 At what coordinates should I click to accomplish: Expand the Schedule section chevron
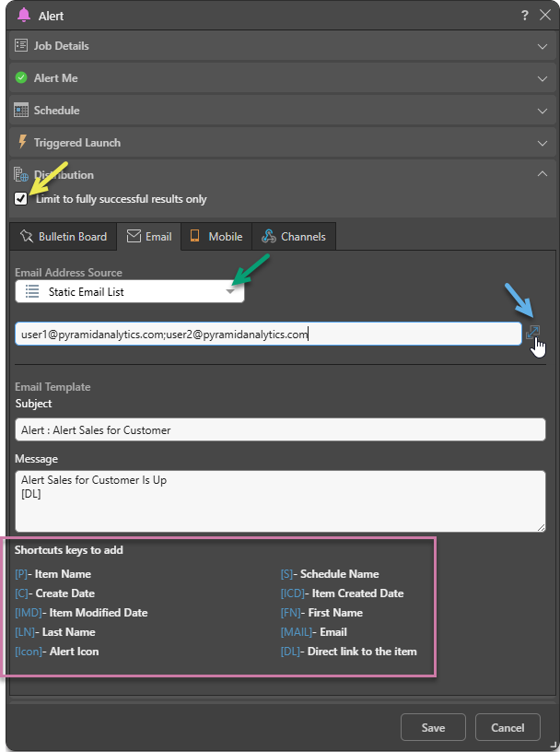(x=542, y=111)
